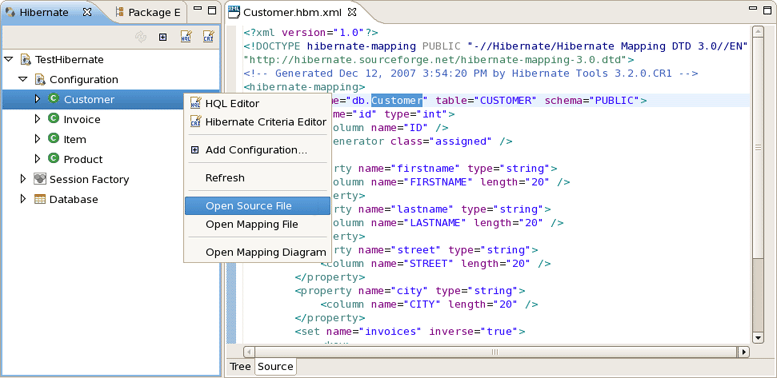This screenshot has height=378, width=777.
Task: Activate the Hibernate view tab
Action: tap(48, 12)
